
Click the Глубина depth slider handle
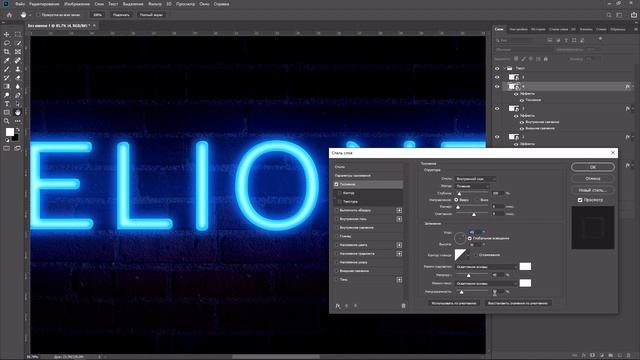(x=459, y=193)
